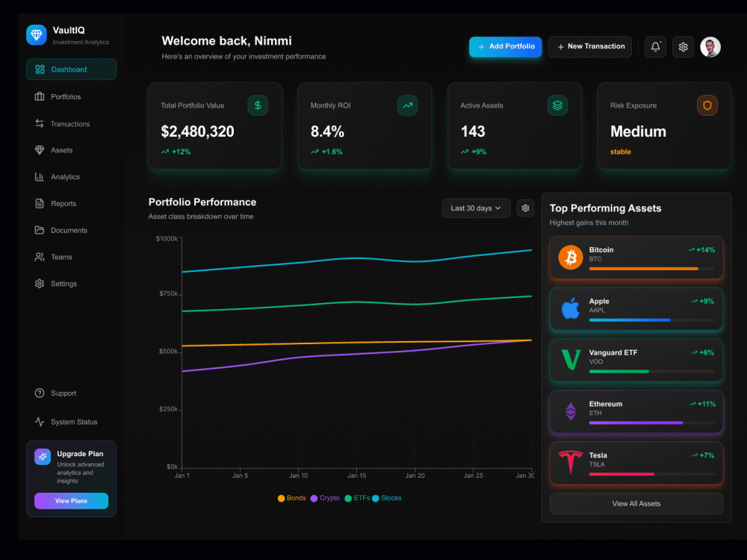The height and width of the screenshot is (560, 747).
Task: Click the dollar icon on Total Portfolio Value
Action: point(257,105)
